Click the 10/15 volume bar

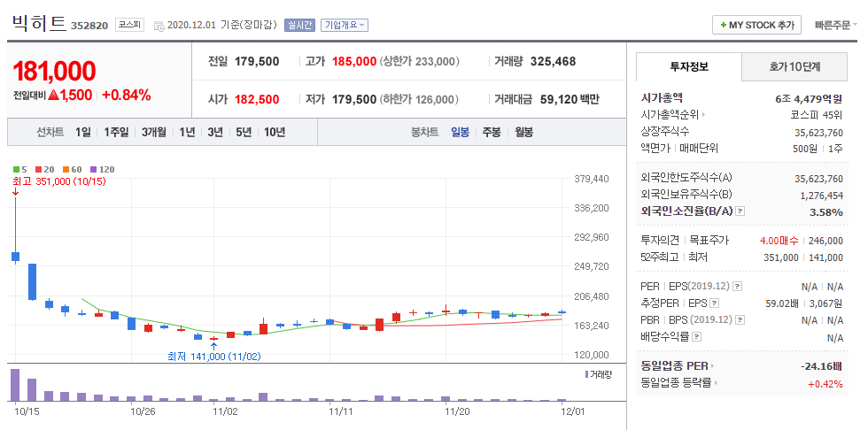pyautogui.click(x=15, y=385)
